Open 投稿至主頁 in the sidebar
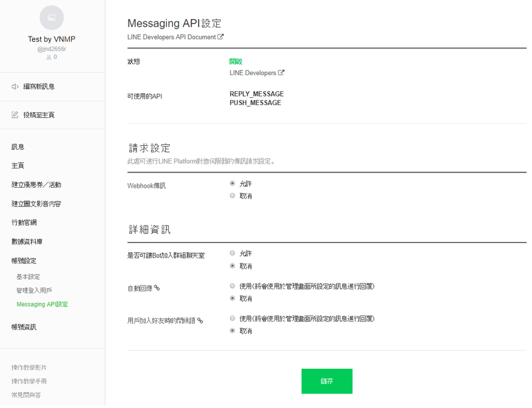The height and width of the screenshot is (408, 532). [x=39, y=115]
